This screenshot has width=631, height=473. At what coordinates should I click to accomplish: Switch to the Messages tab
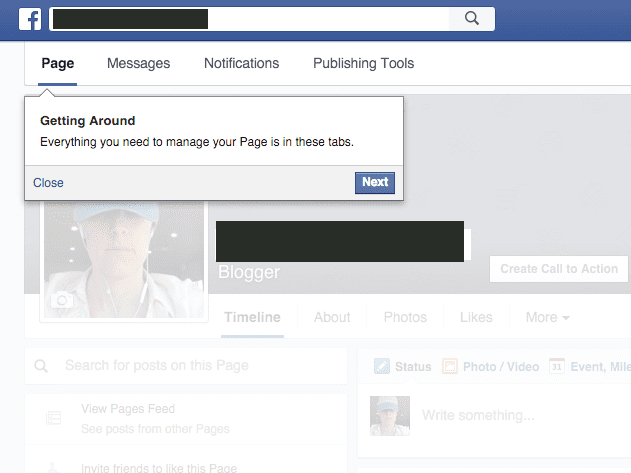click(x=138, y=64)
